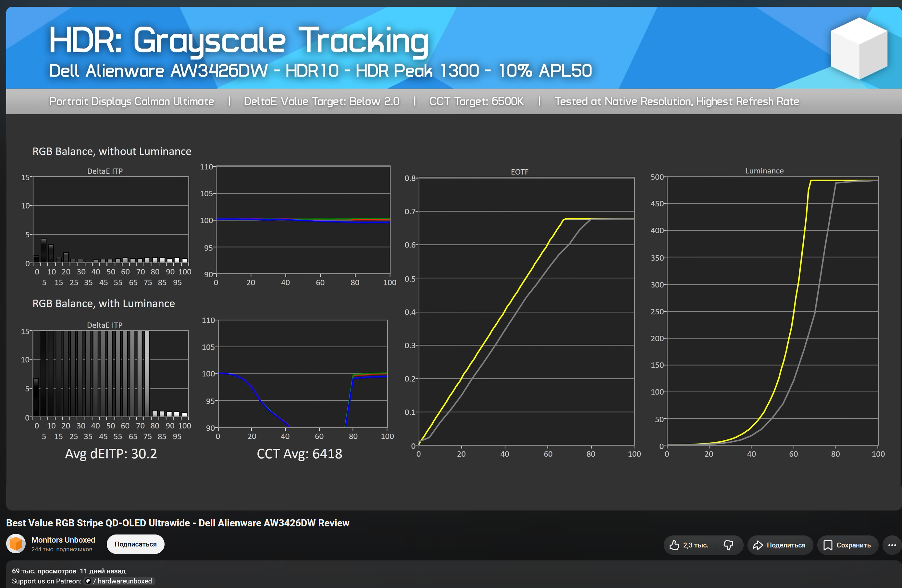Click the Поделиться share button

[780, 545]
